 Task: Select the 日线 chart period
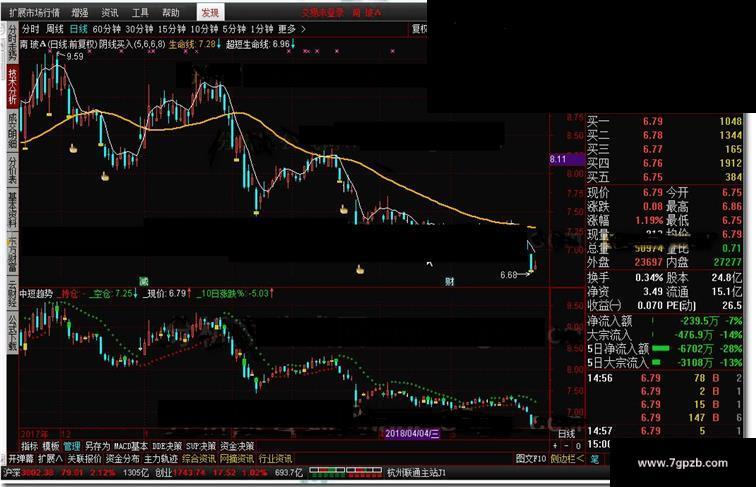(x=79, y=29)
